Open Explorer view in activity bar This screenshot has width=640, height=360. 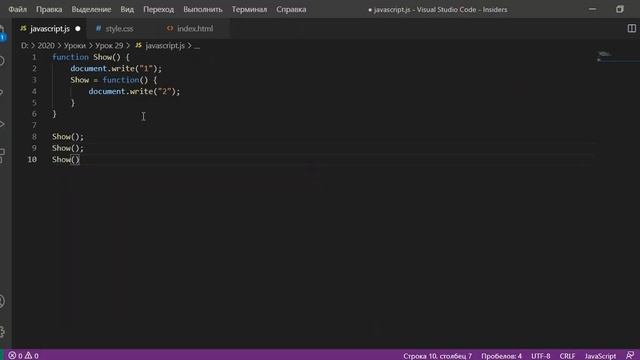2,33
